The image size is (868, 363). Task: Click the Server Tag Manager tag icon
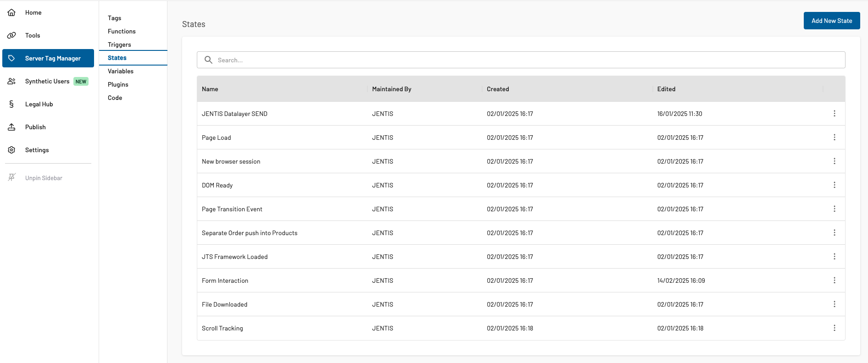(11, 58)
